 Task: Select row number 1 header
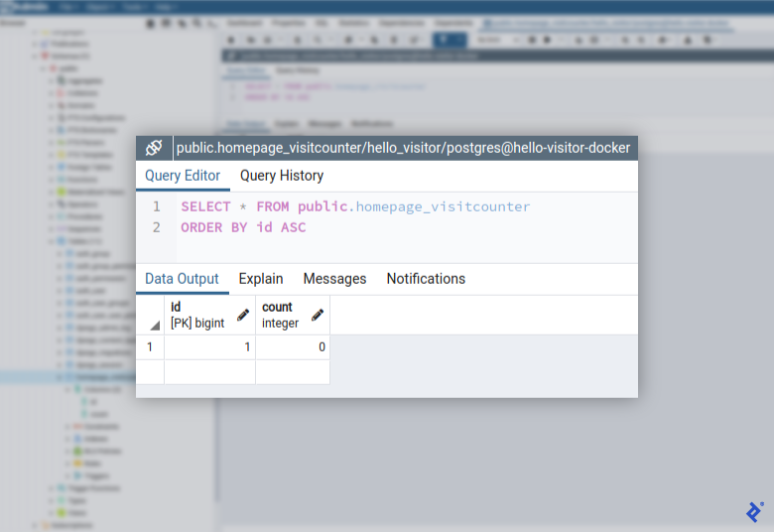tap(150, 347)
